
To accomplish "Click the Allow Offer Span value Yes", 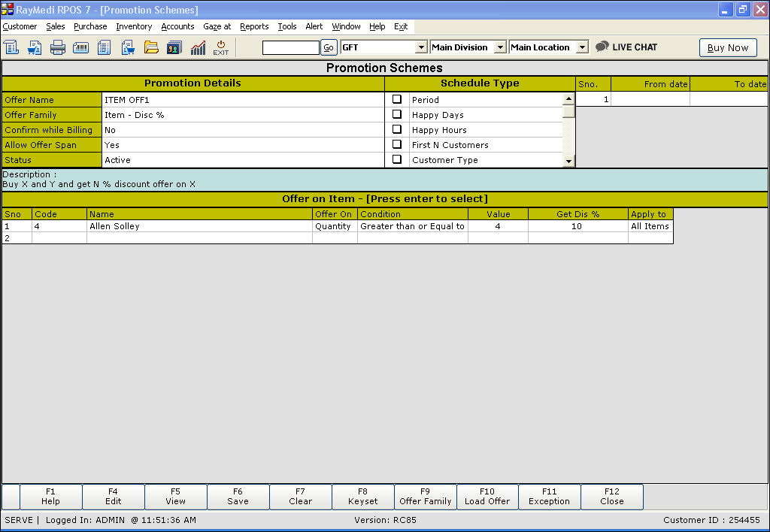I will [x=243, y=145].
